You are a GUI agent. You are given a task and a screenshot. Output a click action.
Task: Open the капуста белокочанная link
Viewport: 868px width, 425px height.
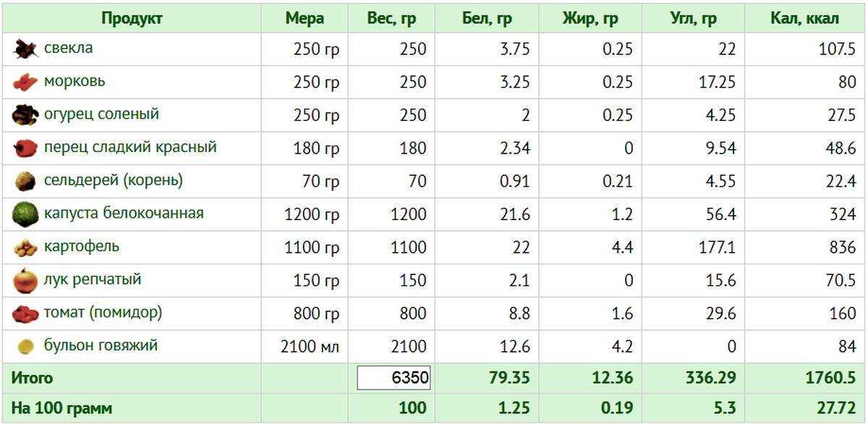124,214
